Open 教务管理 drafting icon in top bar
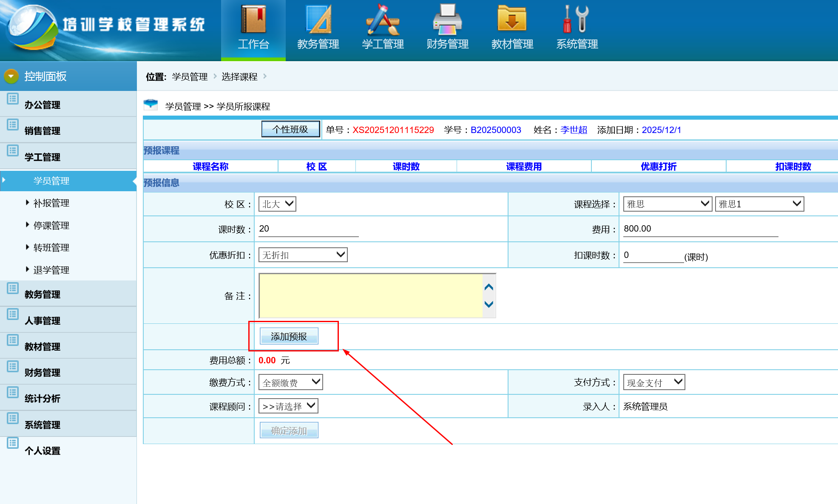838x504 pixels. click(x=318, y=19)
